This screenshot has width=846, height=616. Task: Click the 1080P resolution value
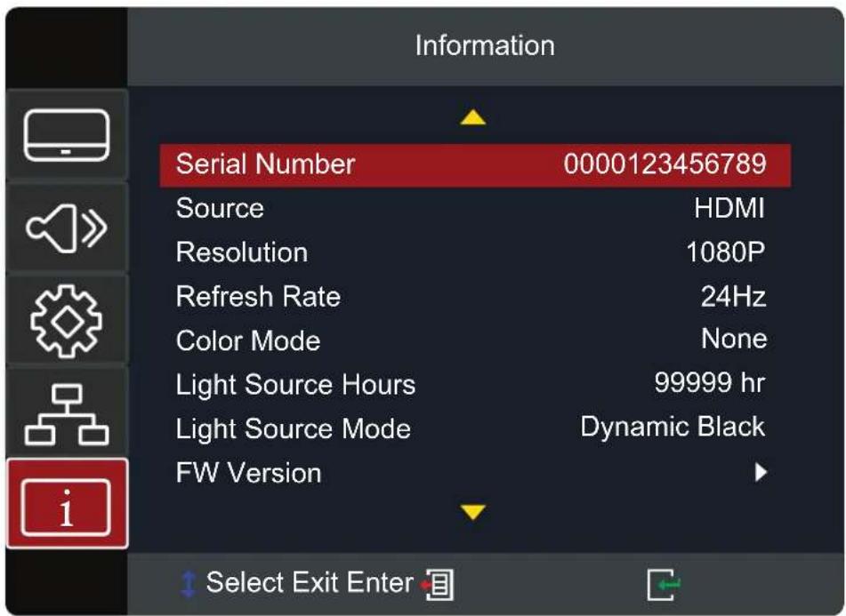coord(726,252)
